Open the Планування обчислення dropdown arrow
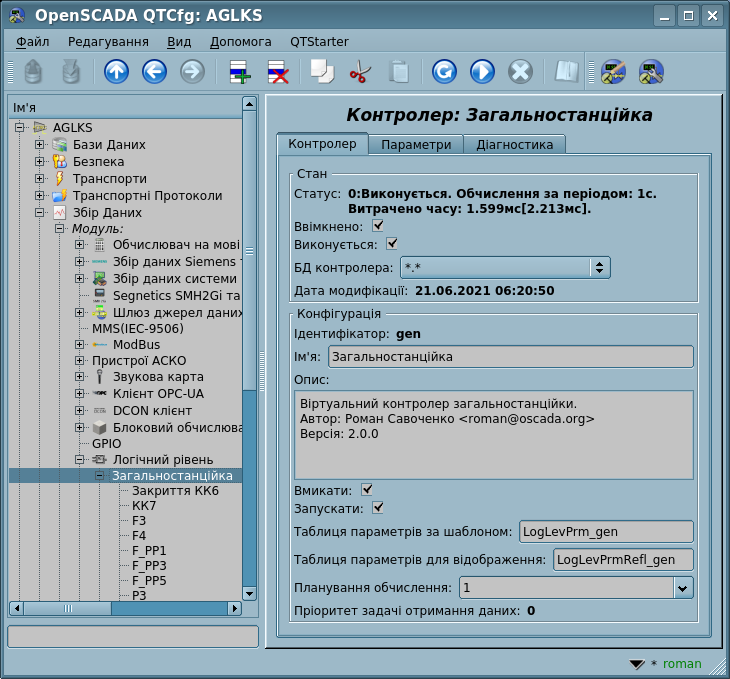This screenshot has height=679, width=730. [x=683, y=588]
